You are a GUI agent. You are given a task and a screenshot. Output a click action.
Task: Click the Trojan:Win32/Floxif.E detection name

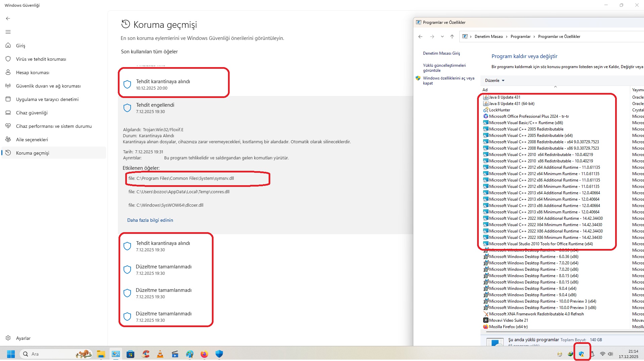tap(163, 130)
